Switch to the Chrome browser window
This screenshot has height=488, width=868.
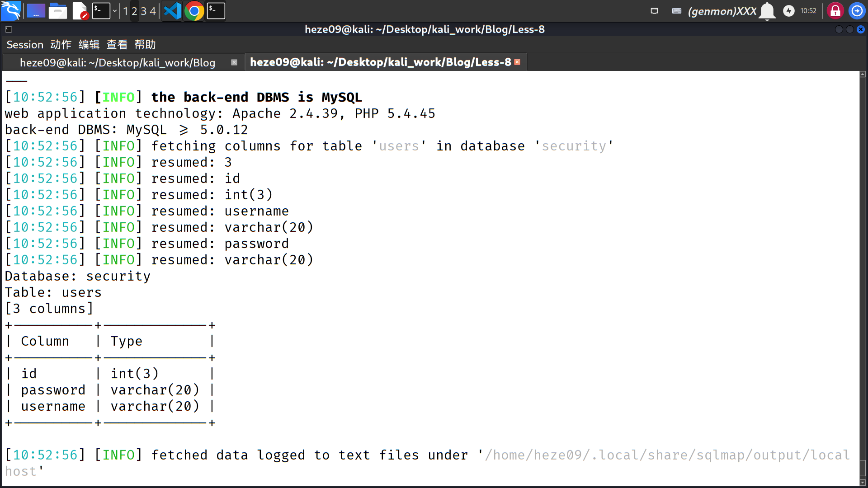click(194, 11)
